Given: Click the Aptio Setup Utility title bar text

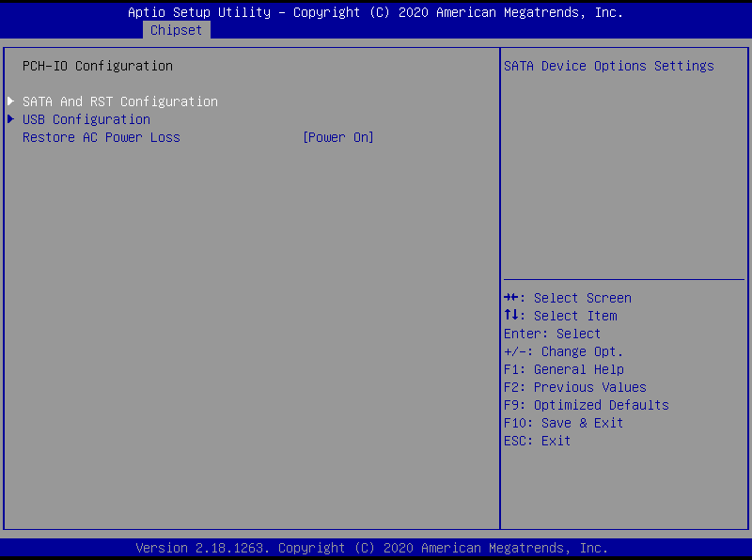Looking at the screenshot, I should point(375,12).
